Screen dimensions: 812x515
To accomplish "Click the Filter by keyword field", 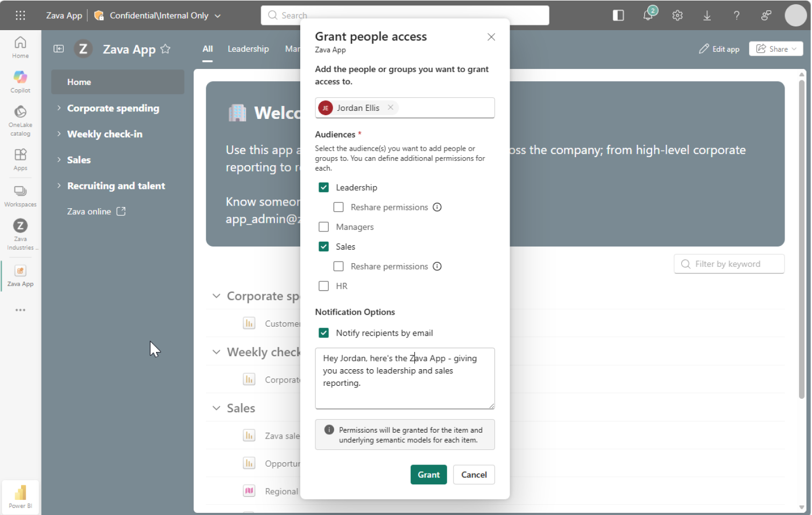I will coord(729,264).
